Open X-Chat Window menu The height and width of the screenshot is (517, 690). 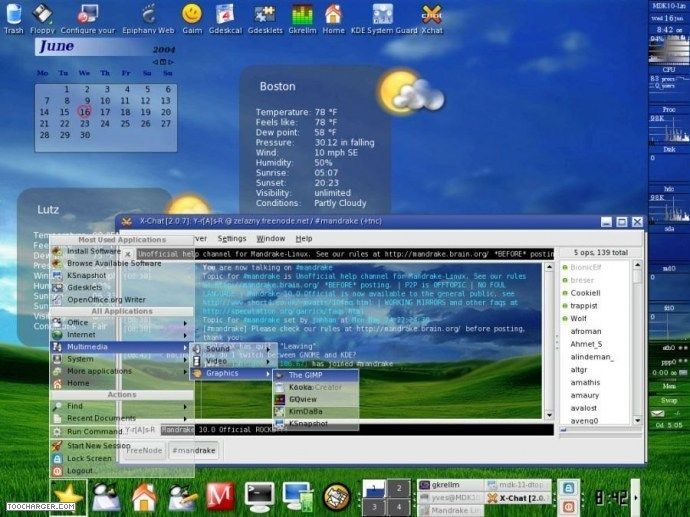271,238
